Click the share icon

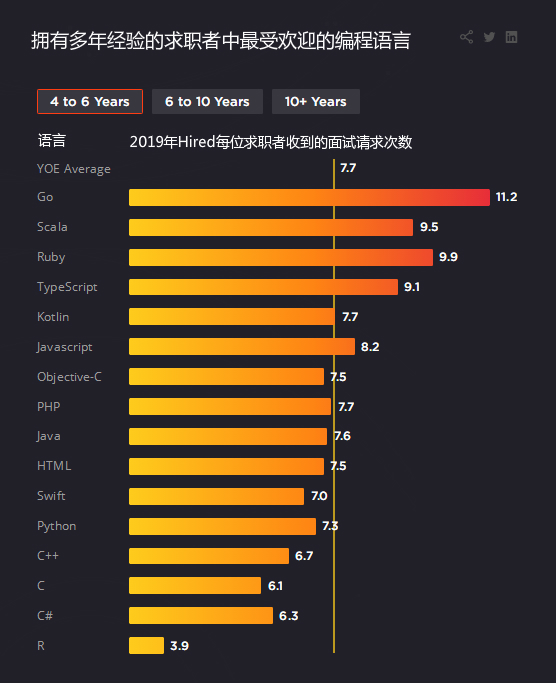coord(466,37)
